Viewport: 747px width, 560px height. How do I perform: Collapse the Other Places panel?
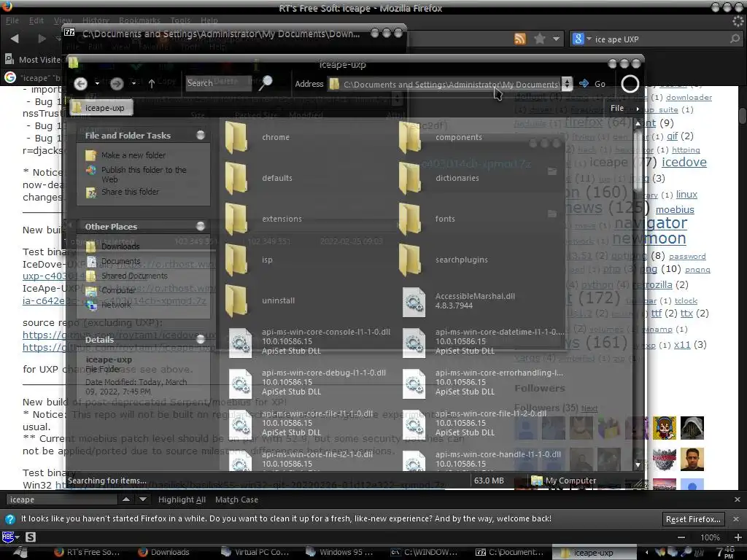pos(201,226)
